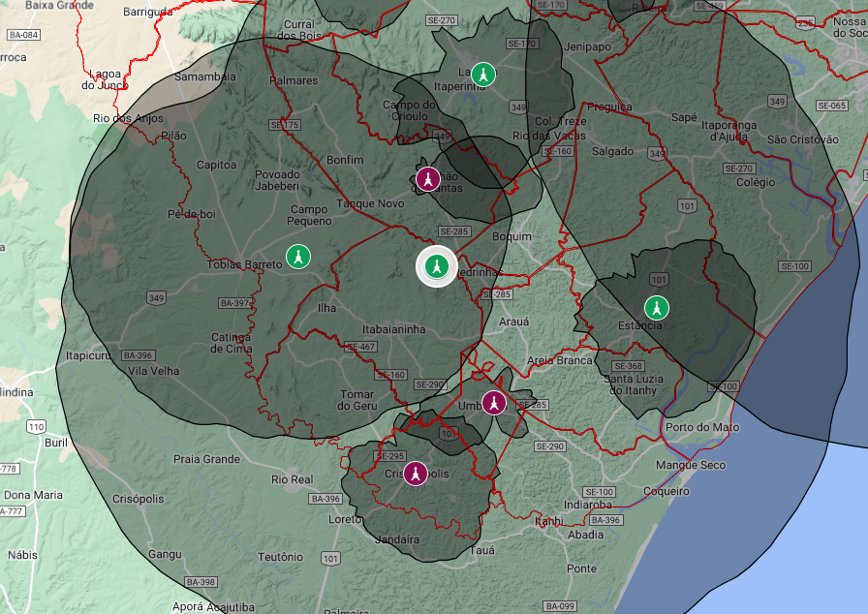Click the green tower marker at Lagarto
Image resolution: width=868 pixels, height=614 pixels.
click(x=483, y=75)
